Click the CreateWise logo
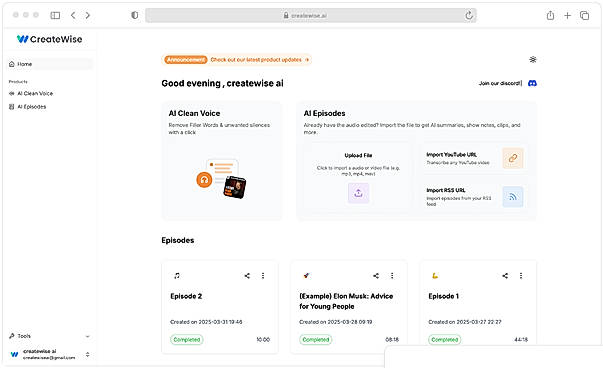This screenshot has width=603, height=368. click(x=49, y=39)
